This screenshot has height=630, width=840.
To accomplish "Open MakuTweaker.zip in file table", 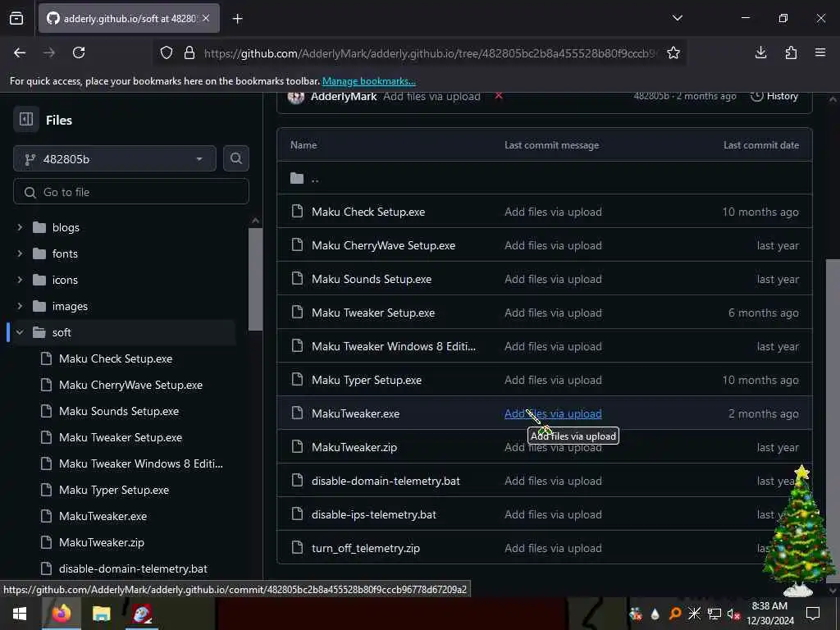I will click(x=354, y=447).
